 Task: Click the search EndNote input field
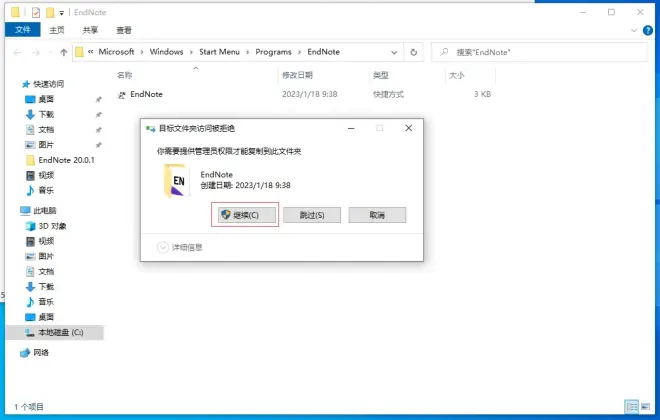[539, 52]
